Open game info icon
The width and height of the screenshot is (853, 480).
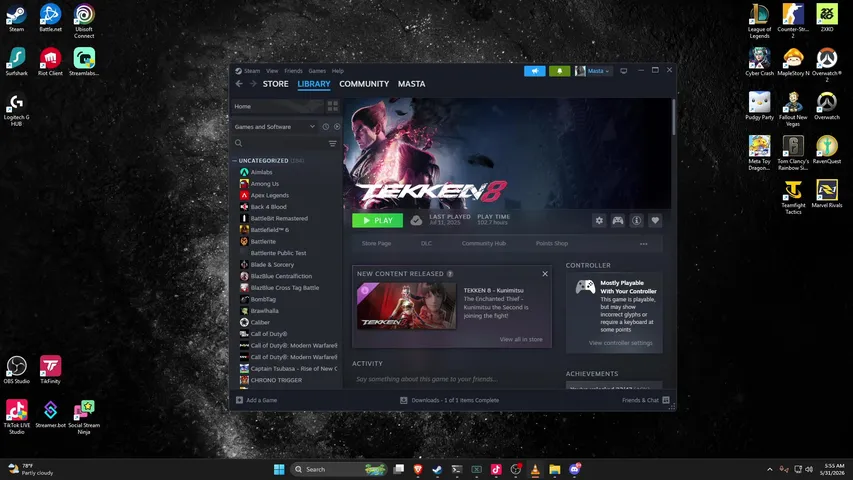[x=636, y=220]
